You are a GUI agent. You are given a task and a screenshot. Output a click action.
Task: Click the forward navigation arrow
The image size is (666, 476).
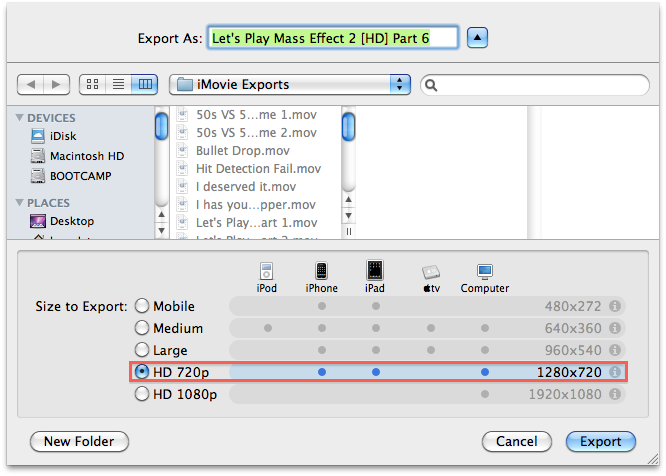click(56, 84)
